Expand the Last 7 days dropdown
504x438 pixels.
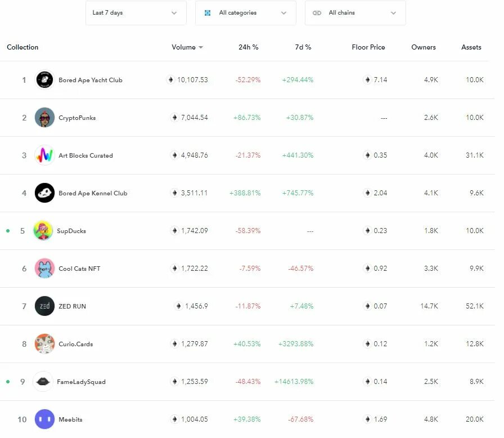tap(136, 13)
